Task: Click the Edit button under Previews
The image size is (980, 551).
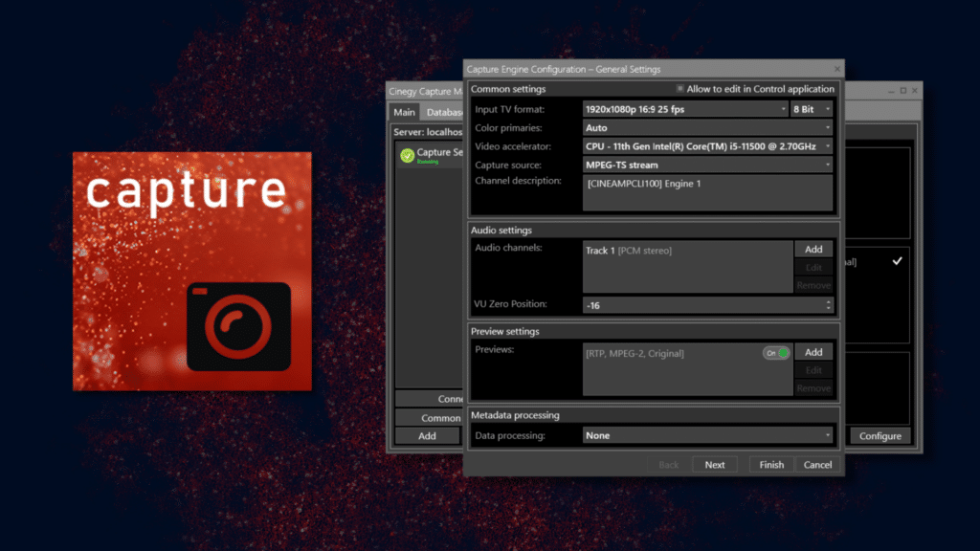Action: pos(813,370)
